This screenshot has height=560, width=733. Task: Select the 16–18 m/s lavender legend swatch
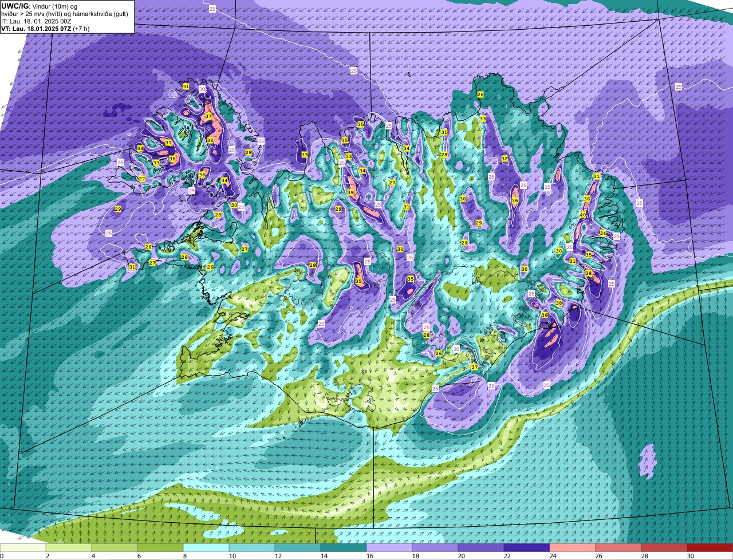coord(389,547)
